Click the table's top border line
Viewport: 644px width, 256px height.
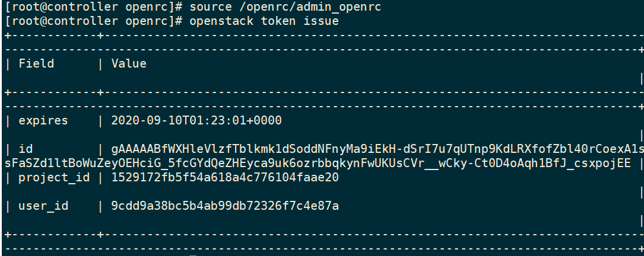click(x=325, y=36)
